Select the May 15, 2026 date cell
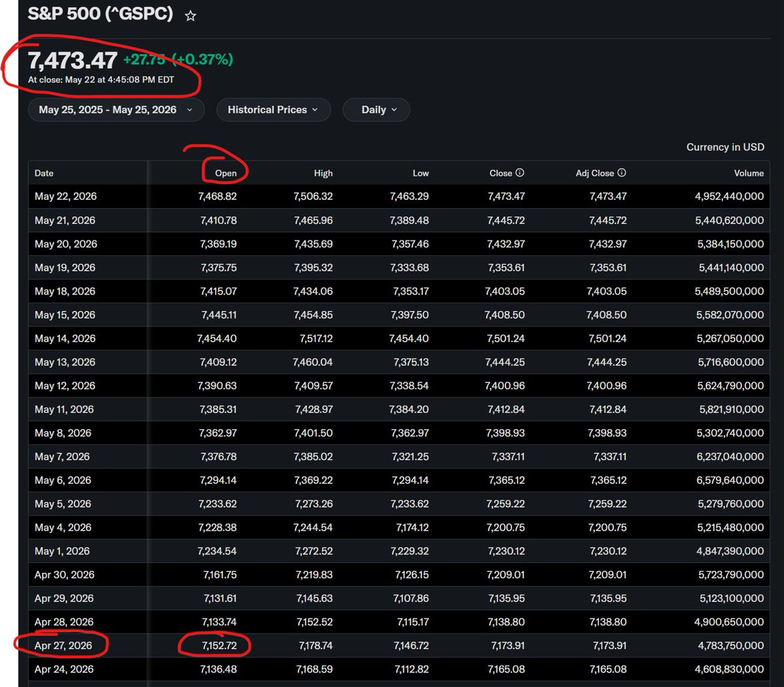This screenshot has width=784, height=687. pos(65,315)
